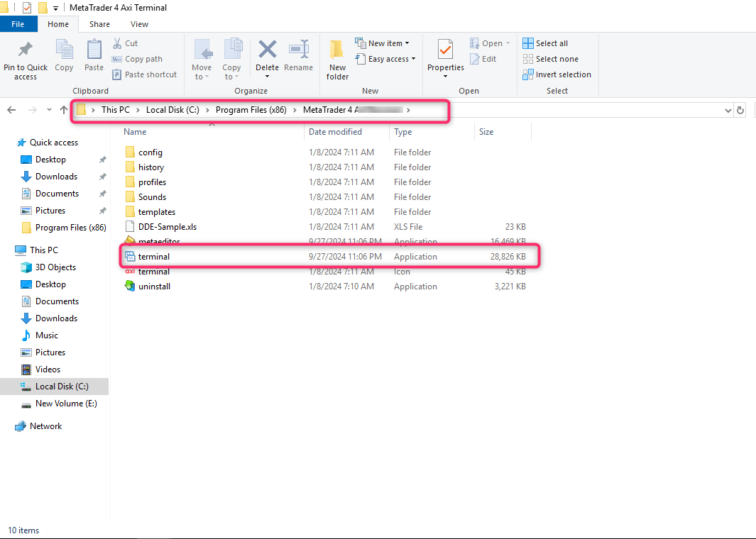Viewport: 756px width, 539px height.
Task: Switch to the View ribbon tab
Action: [x=139, y=23]
